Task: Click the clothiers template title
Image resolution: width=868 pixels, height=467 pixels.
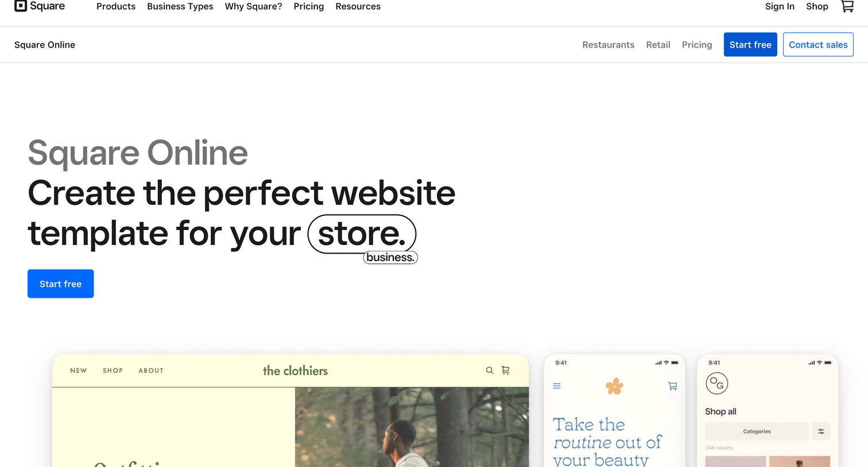Action: click(295, 371)
